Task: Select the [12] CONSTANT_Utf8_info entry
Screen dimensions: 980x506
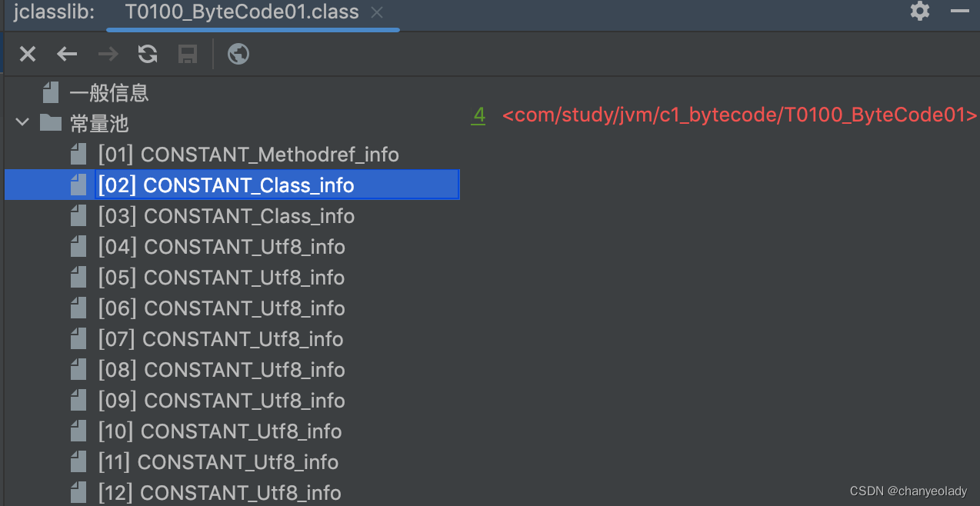Action: click(219, 492)
